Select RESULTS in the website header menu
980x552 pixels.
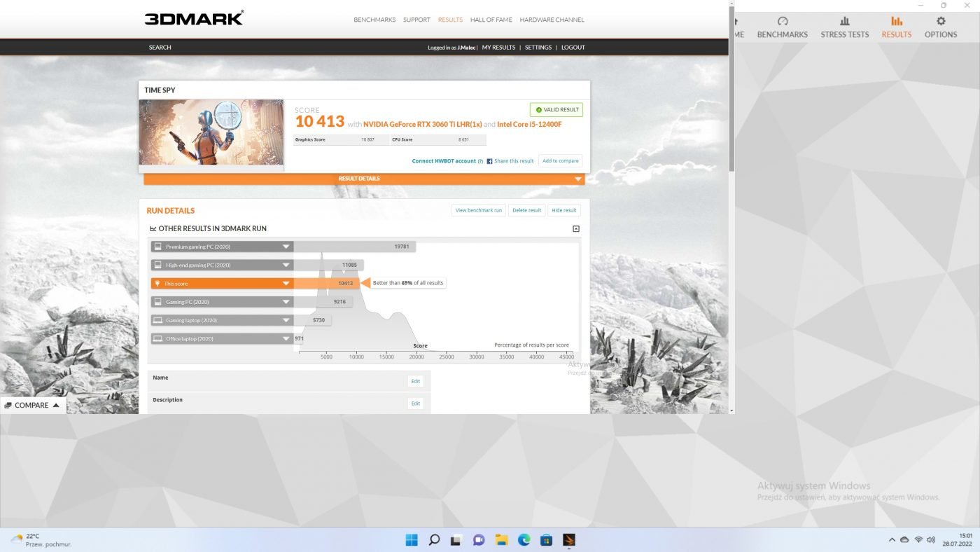pos(450,20)
